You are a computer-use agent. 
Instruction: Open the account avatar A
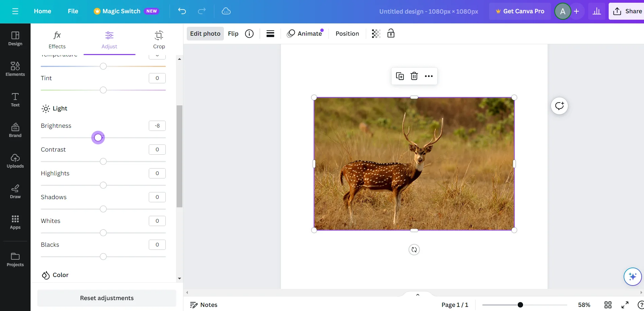[x=562, y=11]
